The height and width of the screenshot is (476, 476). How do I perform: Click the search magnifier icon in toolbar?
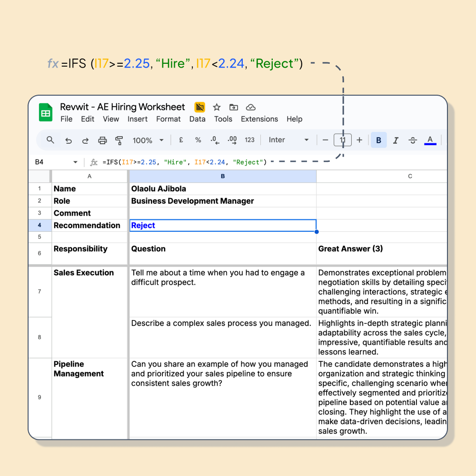[x=50, y=140]
